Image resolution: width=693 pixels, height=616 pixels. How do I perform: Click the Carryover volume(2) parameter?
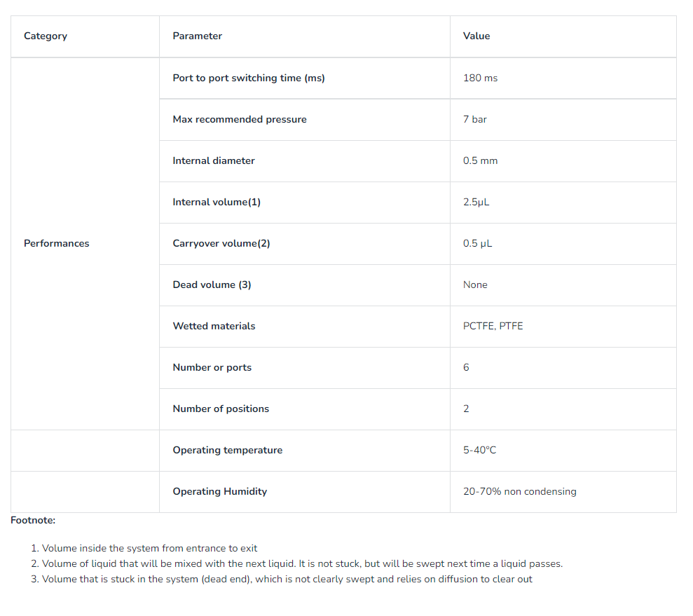pyautogui.click(x=221, y=244)
